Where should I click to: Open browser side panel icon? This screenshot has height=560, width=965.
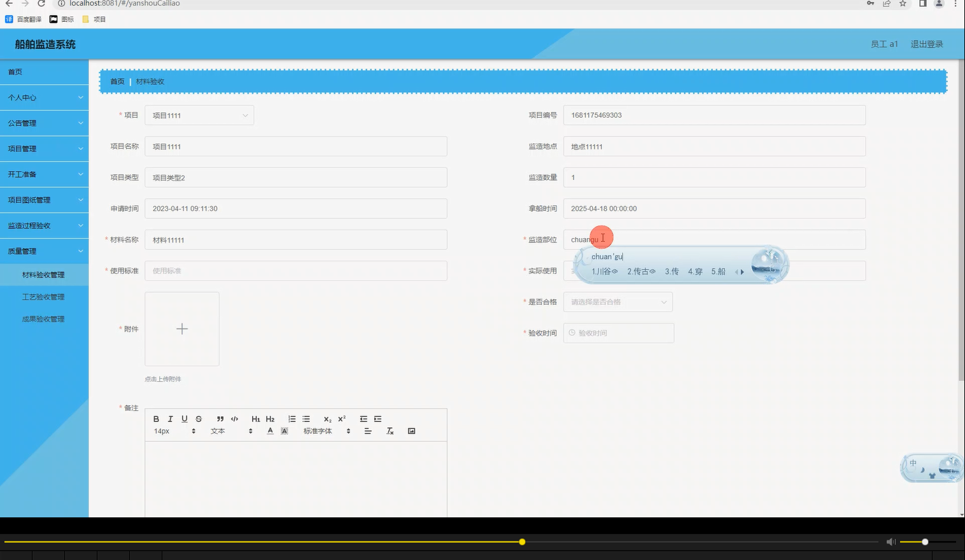(922, 3)
